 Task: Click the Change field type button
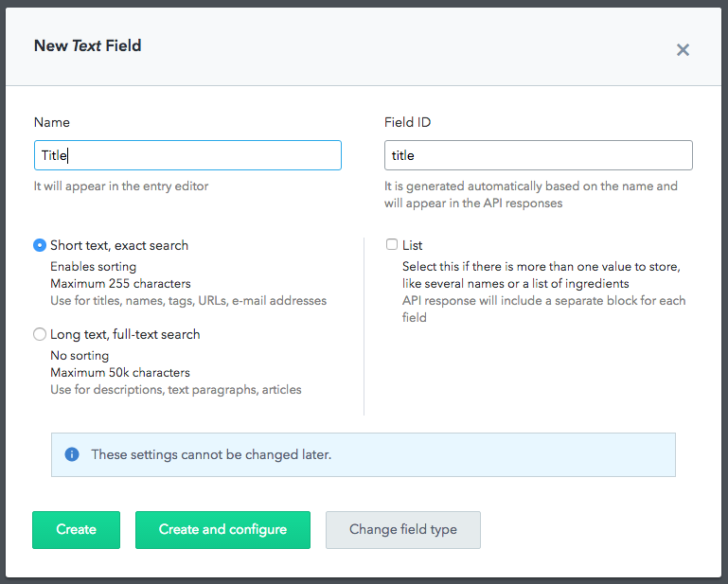(402, 529)
